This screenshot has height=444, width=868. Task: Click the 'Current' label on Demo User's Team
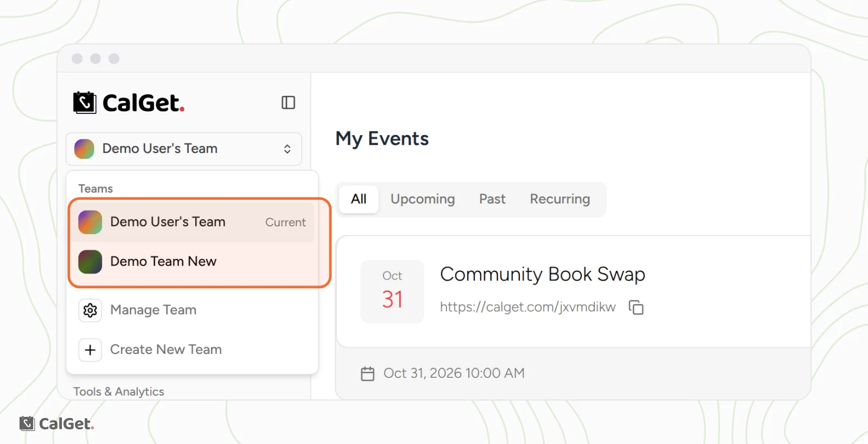pyautogui.click(x=285, y=223)
